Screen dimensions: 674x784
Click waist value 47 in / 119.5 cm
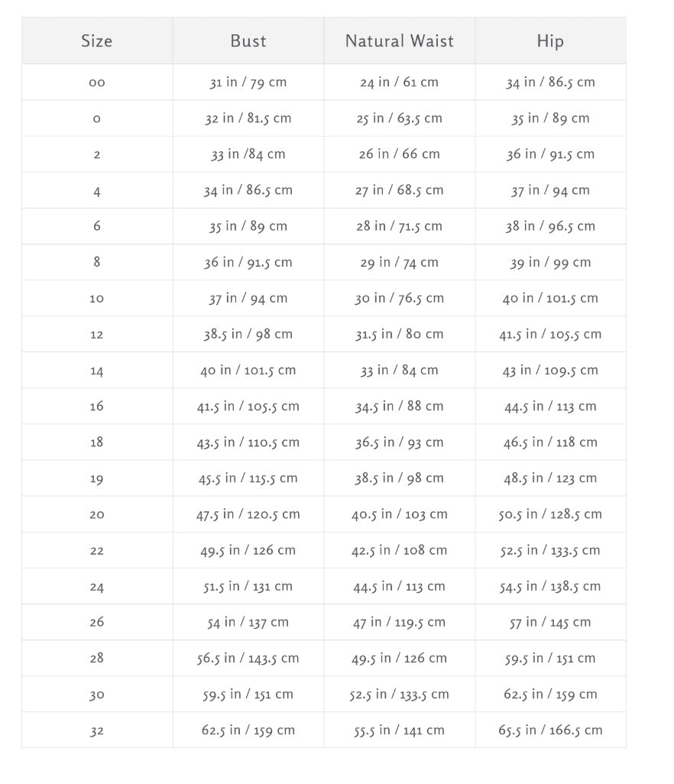click(x=400, y=623)
